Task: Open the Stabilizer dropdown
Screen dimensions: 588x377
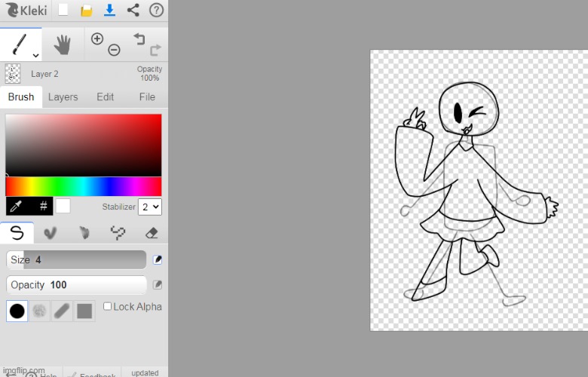Action: (x=150, y=207)
